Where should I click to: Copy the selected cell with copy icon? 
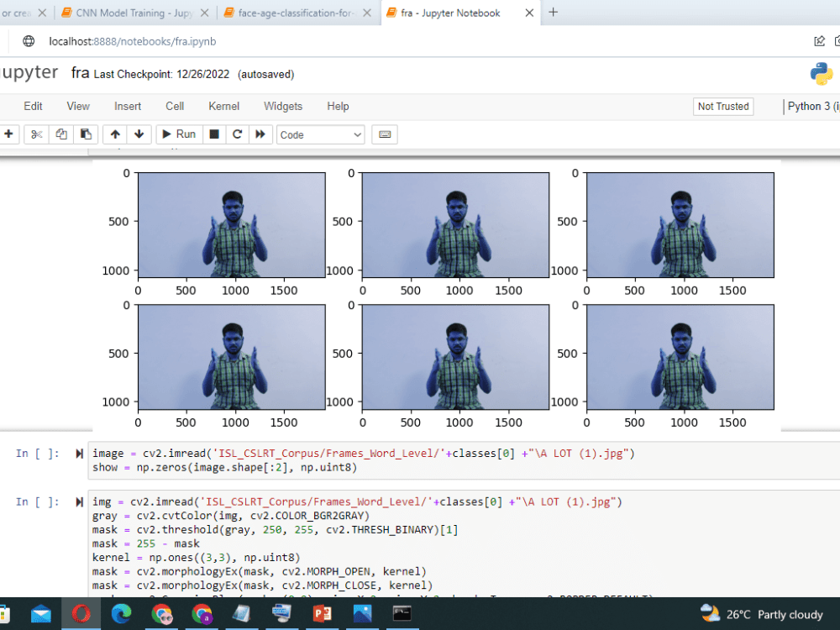coord(60,134)
